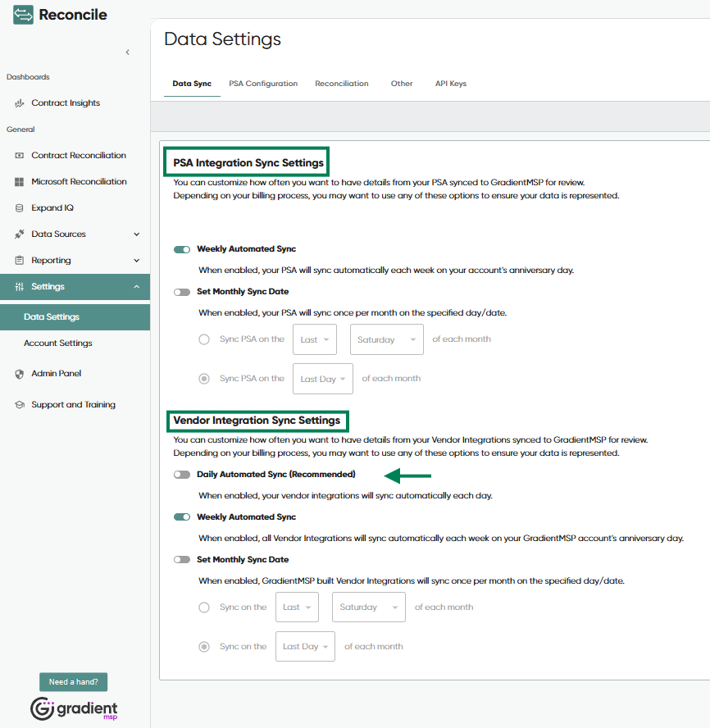Select Data Settings in sidebar

75,317
